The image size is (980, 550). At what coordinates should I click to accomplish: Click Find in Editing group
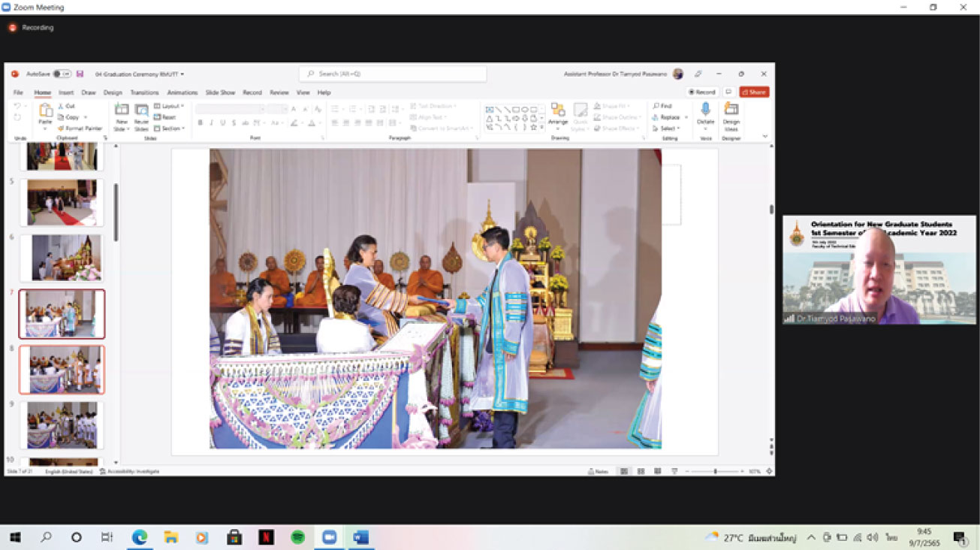pyautogui.click(x=662, y=106)
